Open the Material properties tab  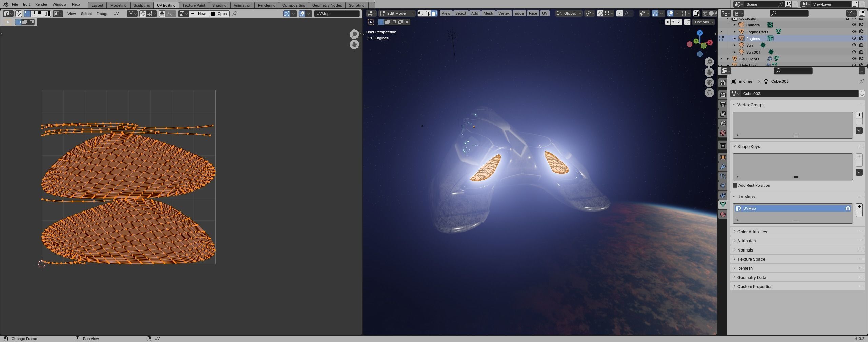[x=723, y=214]
